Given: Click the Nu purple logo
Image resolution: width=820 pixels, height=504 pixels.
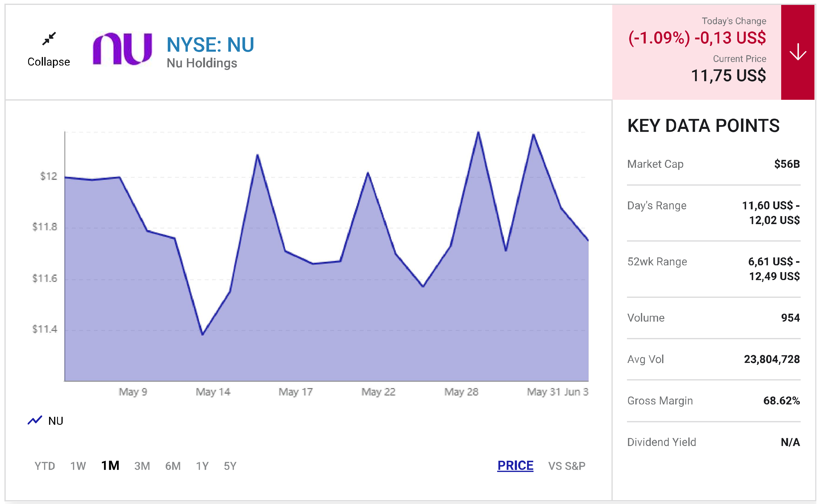Looking at the screenshot, I should point(122,49).
